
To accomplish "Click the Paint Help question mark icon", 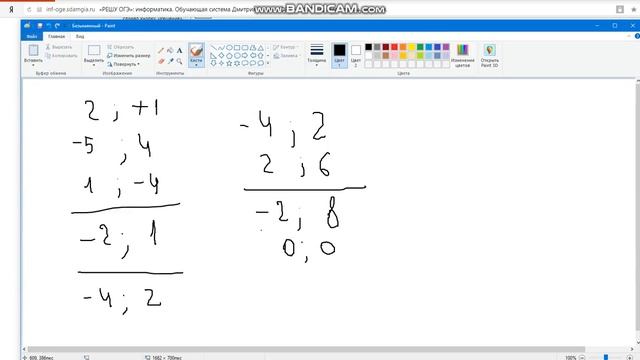I will 637,36.
